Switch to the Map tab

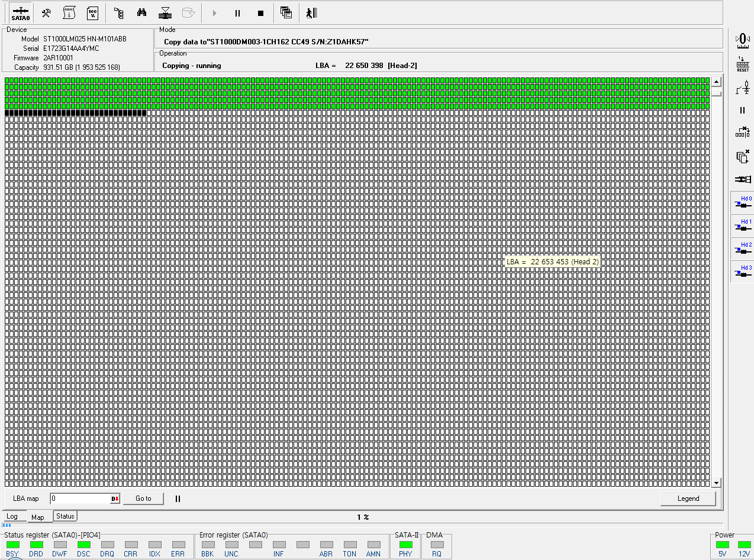click(38, 517)
